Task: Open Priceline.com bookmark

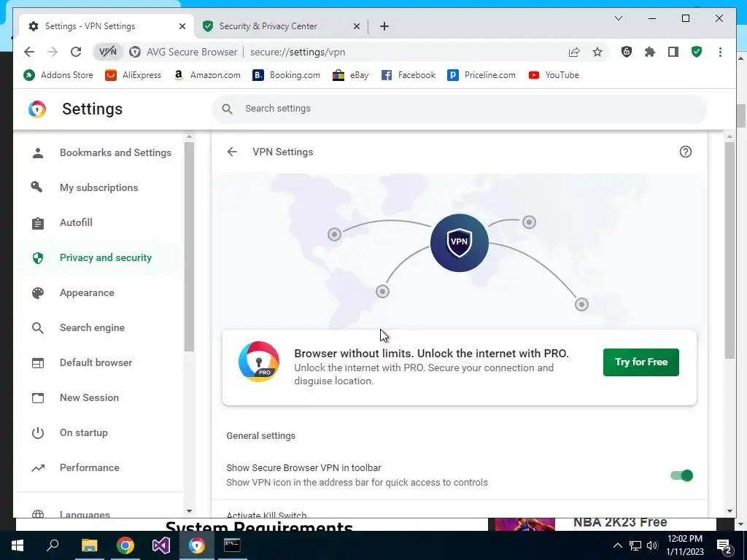Action: point(481,75)
